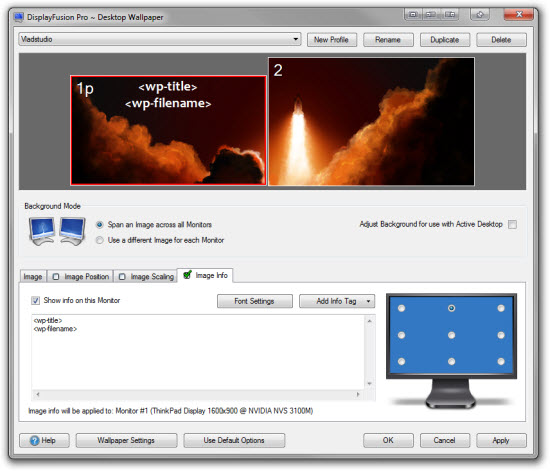Set info position to center of monitor
Screen dimensions: 550x471
click(x=451, y=335)
